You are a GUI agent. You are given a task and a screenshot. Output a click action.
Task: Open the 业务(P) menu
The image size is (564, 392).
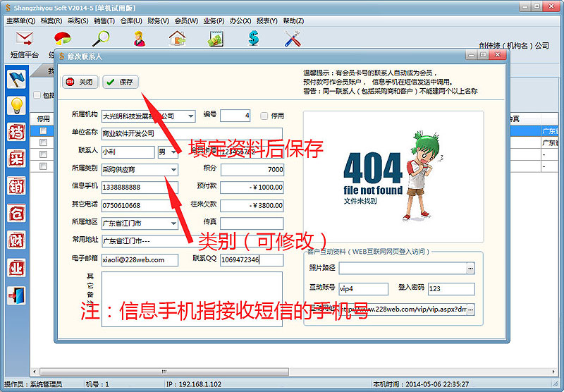pos(214,21)
